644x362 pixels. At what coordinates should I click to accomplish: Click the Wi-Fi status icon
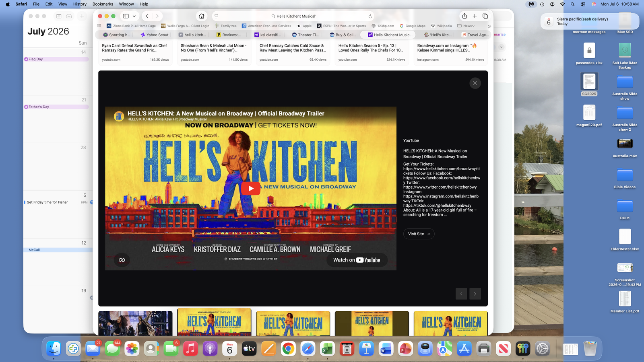click(562, 4)
